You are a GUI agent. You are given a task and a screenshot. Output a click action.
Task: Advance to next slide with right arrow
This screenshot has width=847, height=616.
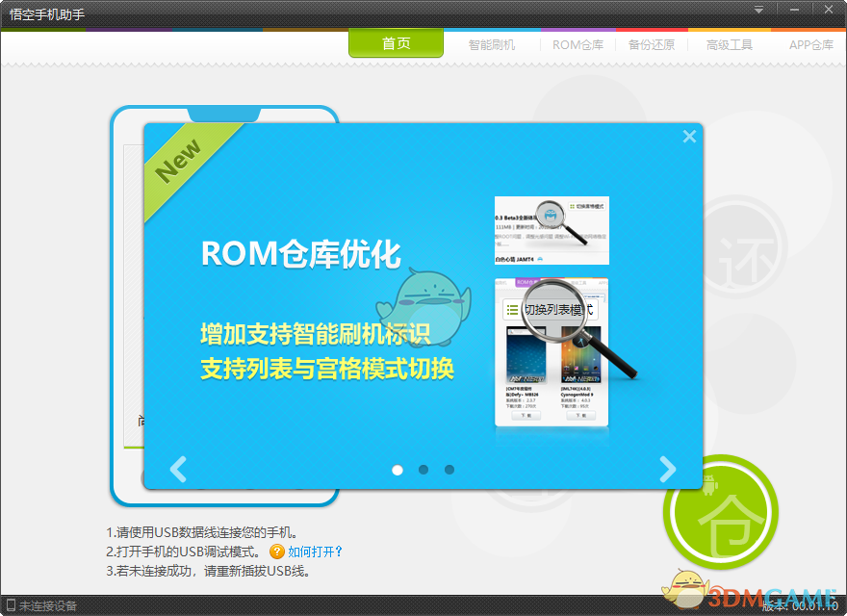668,469
